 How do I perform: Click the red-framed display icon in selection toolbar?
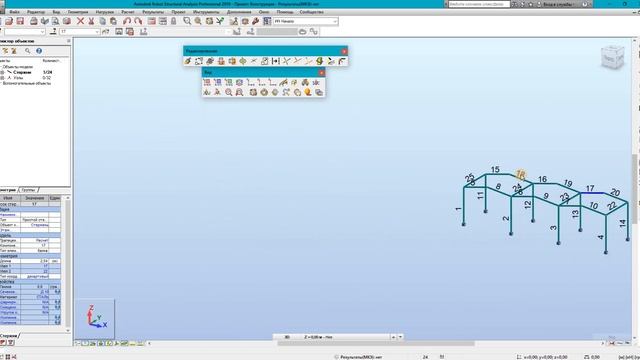[x=130, y=31]
